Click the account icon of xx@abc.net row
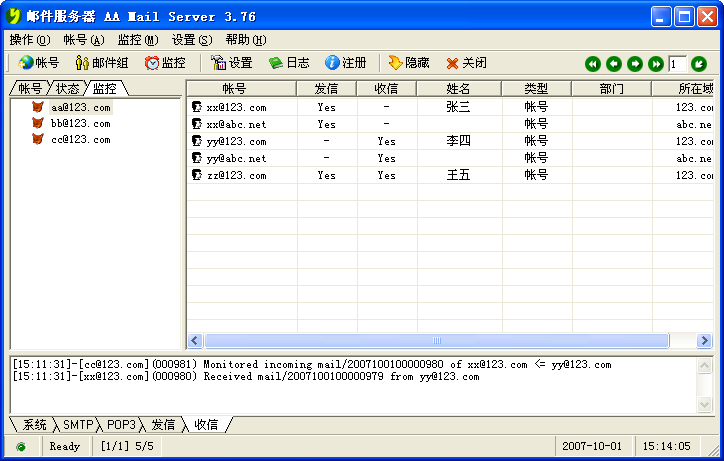This screenshot has height=461, width=724. click(197, 124)
